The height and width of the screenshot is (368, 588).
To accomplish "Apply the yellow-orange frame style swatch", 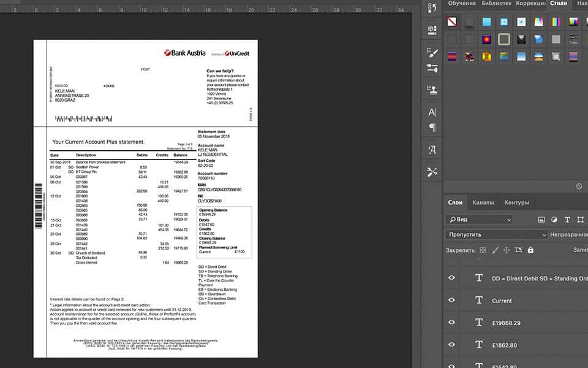I will pyautogui.click(x=486, y=56).
